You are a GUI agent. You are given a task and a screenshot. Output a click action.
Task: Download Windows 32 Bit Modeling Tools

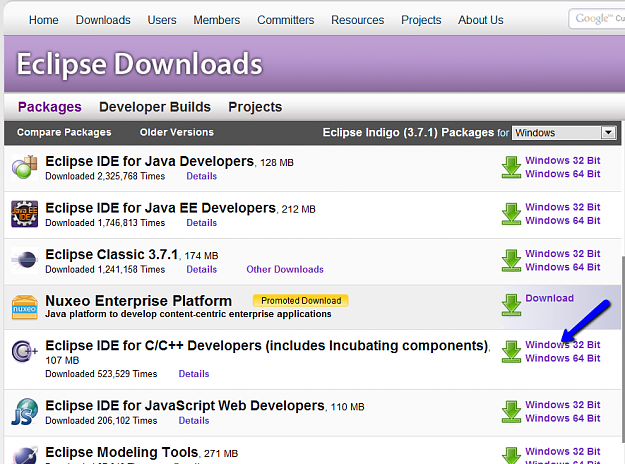point(563,452)
